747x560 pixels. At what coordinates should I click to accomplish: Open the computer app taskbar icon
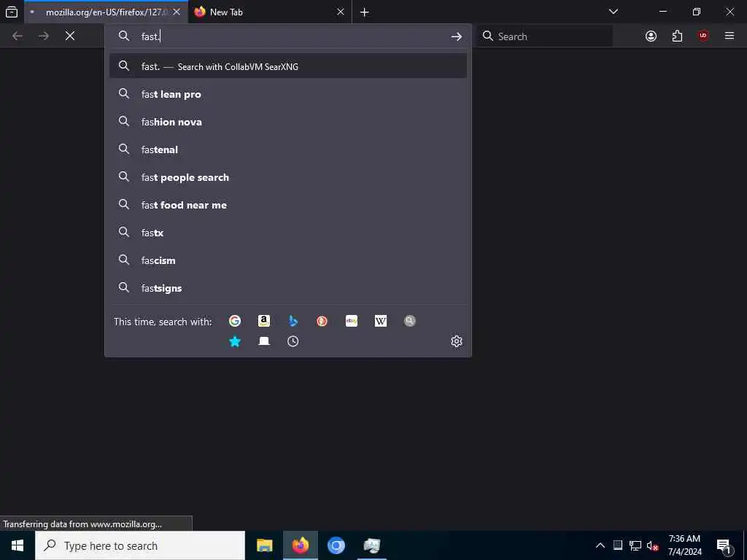click(371, 545)
